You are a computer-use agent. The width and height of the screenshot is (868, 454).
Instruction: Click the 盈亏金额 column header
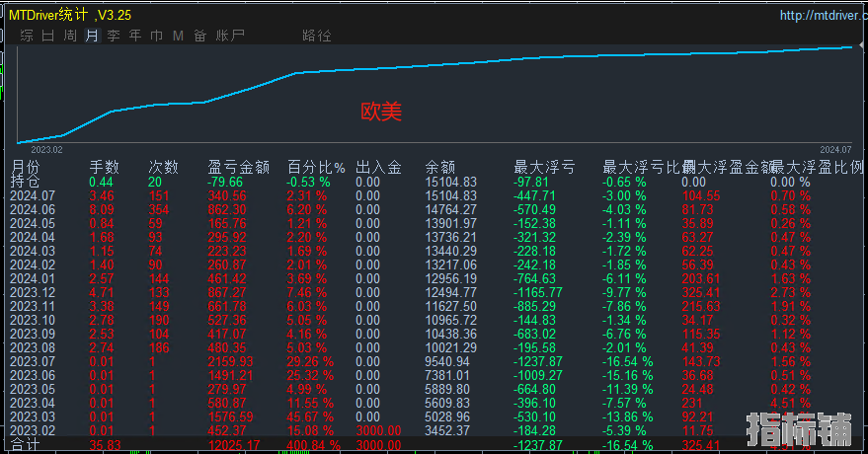coord(238,168)
